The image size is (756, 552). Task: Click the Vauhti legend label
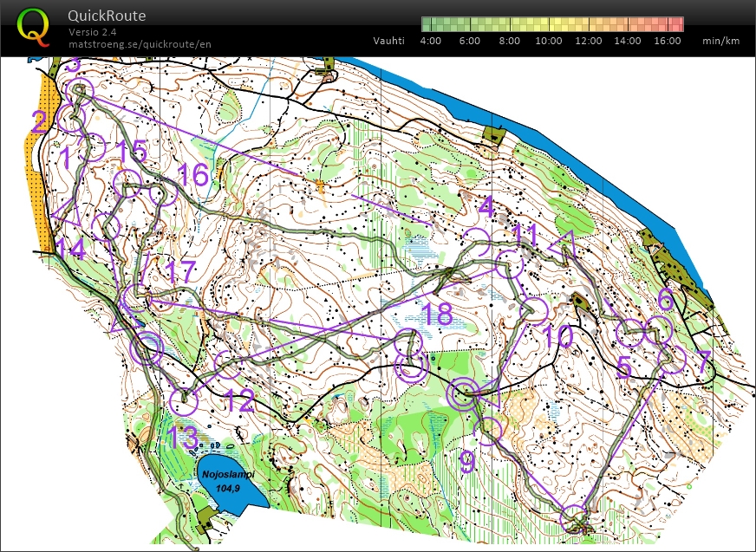pos(388,41)
